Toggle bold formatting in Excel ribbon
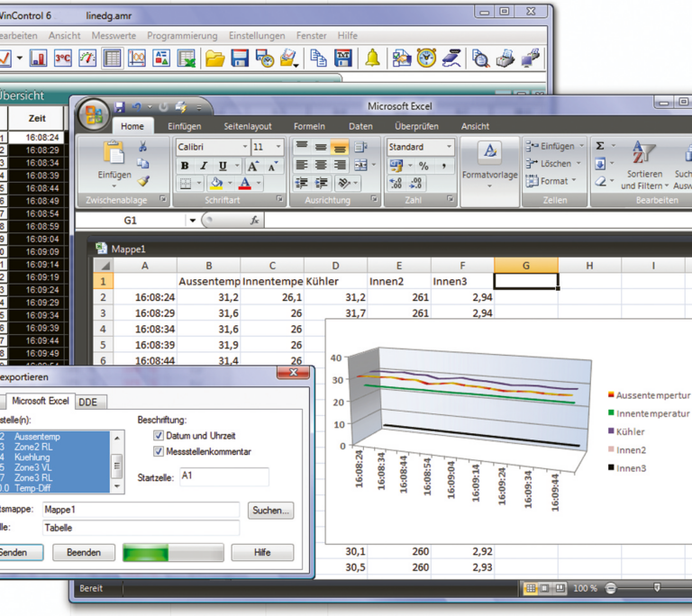692x616 pixels. tap(185, 166)
